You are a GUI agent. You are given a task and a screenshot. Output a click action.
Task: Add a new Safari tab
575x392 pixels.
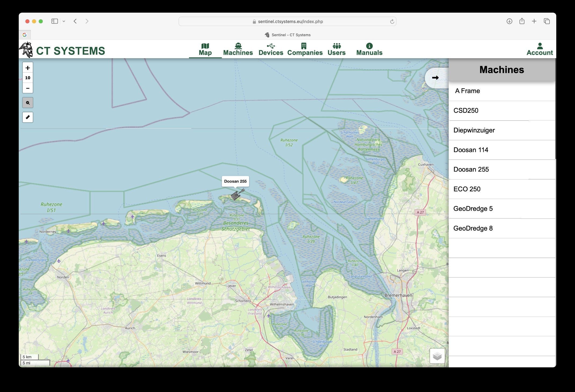tap(534, 21)
